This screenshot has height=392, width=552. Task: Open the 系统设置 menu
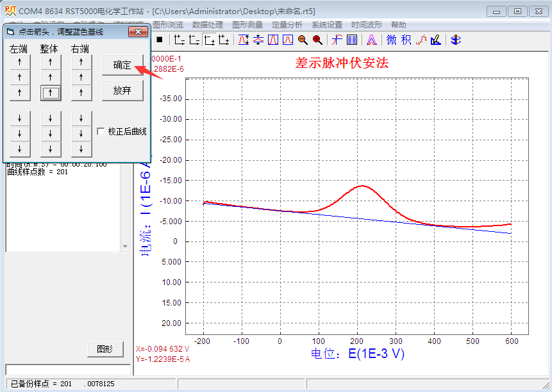(327, 25)
